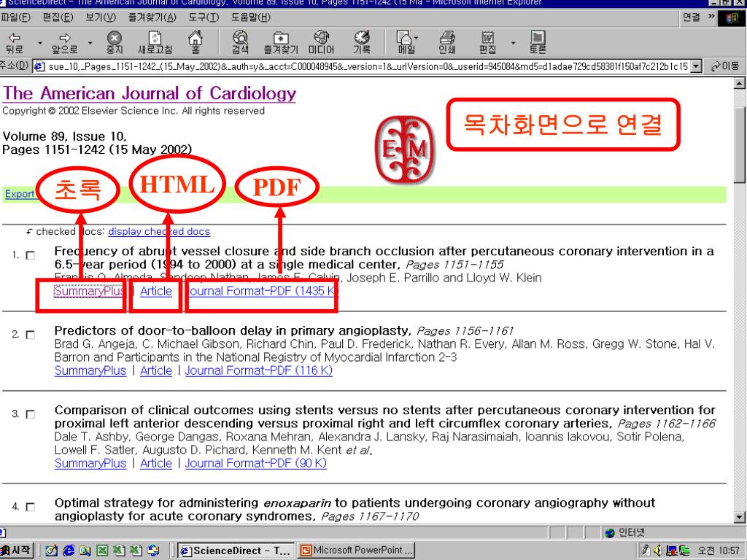Open the 즐겨찾기 favorites toolbar icon
The width and height of the screenshot is (747, 560).
pyautogui.click(x=281, y=43)
